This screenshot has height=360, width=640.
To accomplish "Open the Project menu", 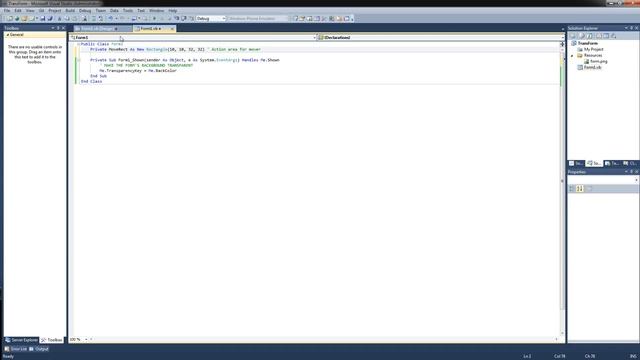I will point(55,11).
